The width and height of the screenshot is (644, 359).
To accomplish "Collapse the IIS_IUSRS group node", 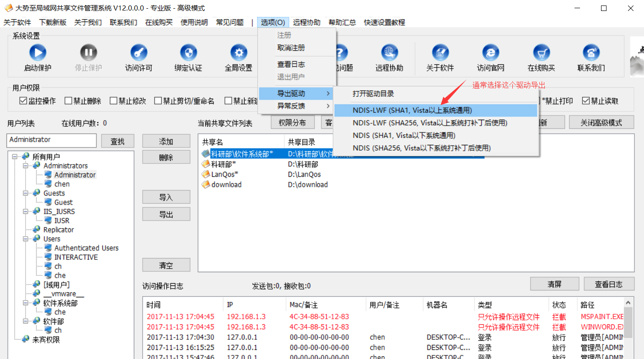I will click(26, 211).
